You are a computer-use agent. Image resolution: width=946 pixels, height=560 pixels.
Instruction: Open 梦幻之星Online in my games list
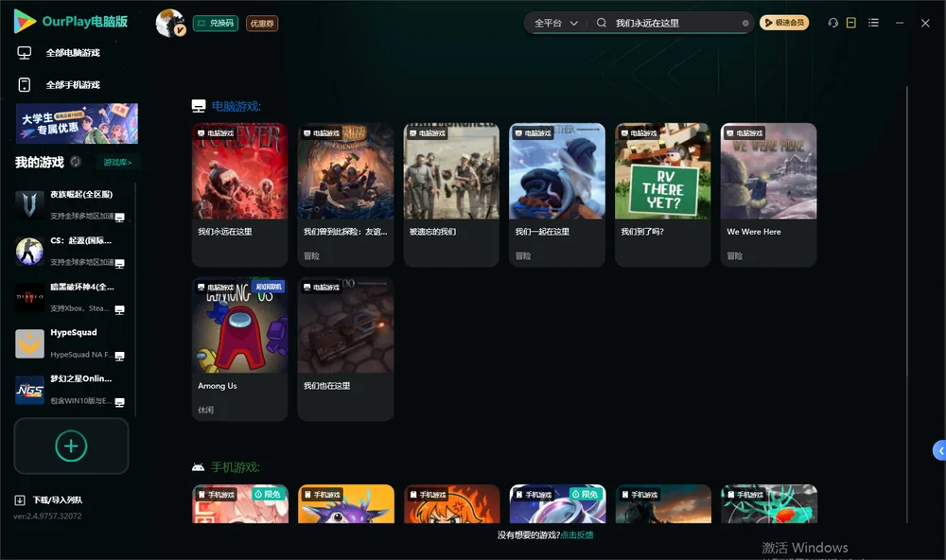point(71,390)
